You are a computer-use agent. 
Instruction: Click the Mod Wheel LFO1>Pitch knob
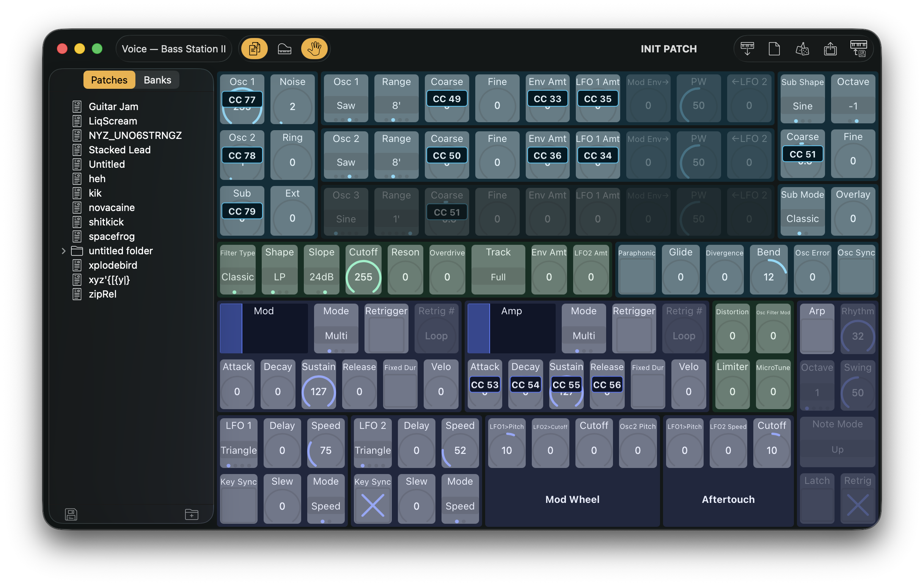click(506, 450)
